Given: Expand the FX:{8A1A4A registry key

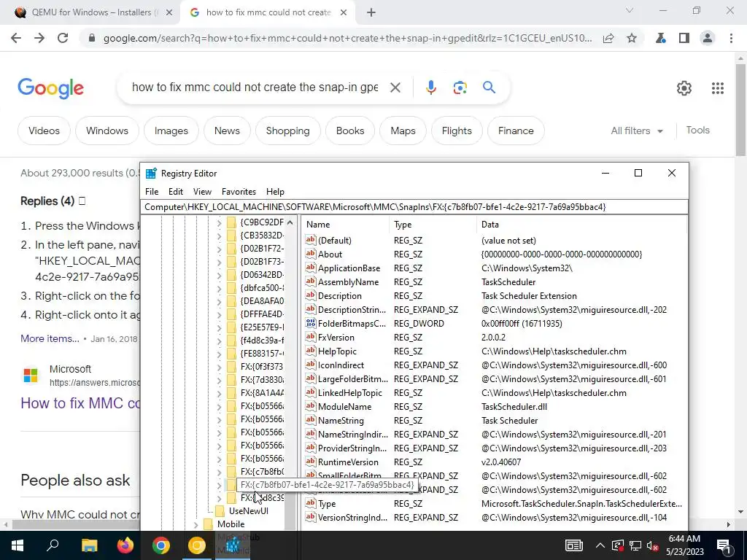Looking at the screenshot, I should pyautogui.click(x=219, y=393).
